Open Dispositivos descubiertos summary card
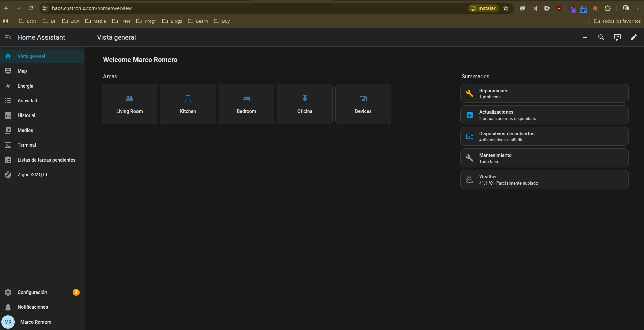The image size is (644, 330). click(545, 136)
